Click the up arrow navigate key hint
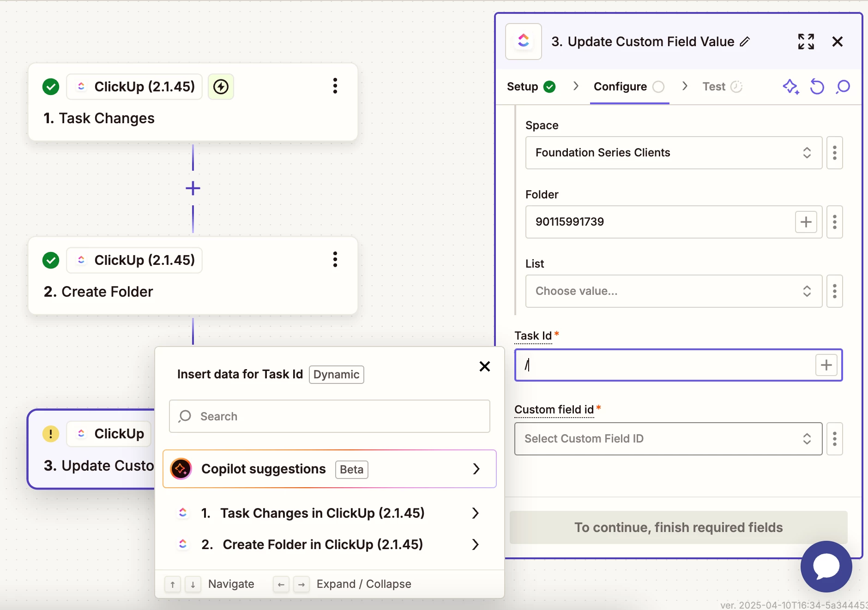The height and width of the screenshot is (610, 868). 173,585
